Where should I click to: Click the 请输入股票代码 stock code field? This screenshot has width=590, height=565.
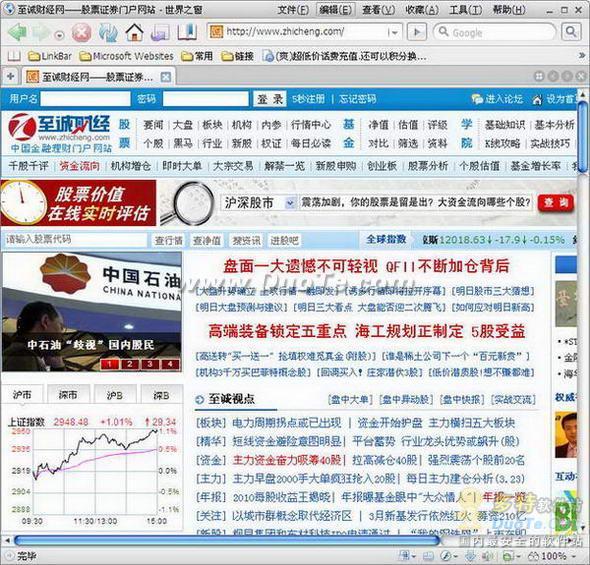click(x=74, y=239)
